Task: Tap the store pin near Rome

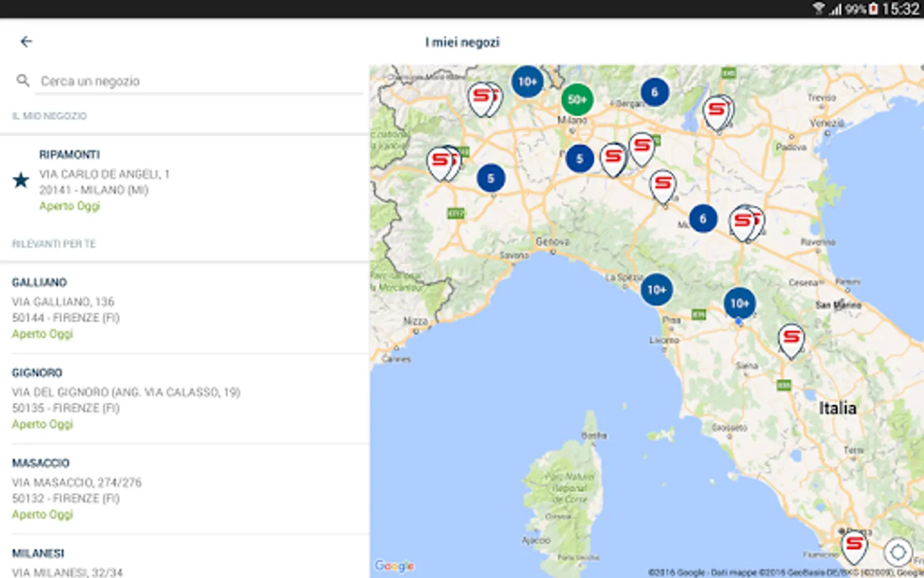Action: click(x=854, y=547)
